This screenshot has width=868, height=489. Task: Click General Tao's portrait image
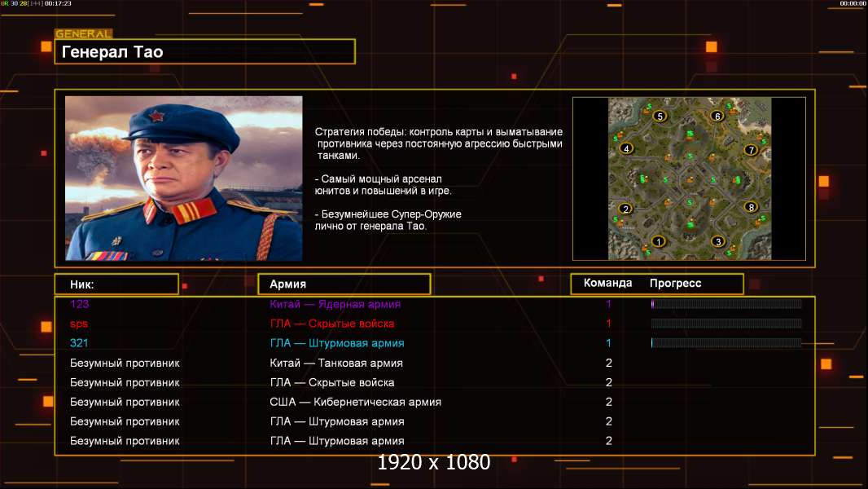pos(184,178)
